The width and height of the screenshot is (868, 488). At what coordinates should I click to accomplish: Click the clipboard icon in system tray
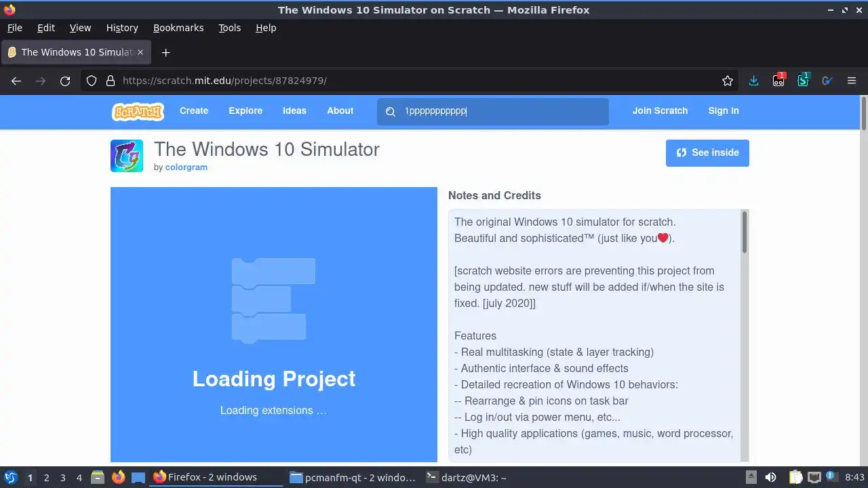pos(796,477)
